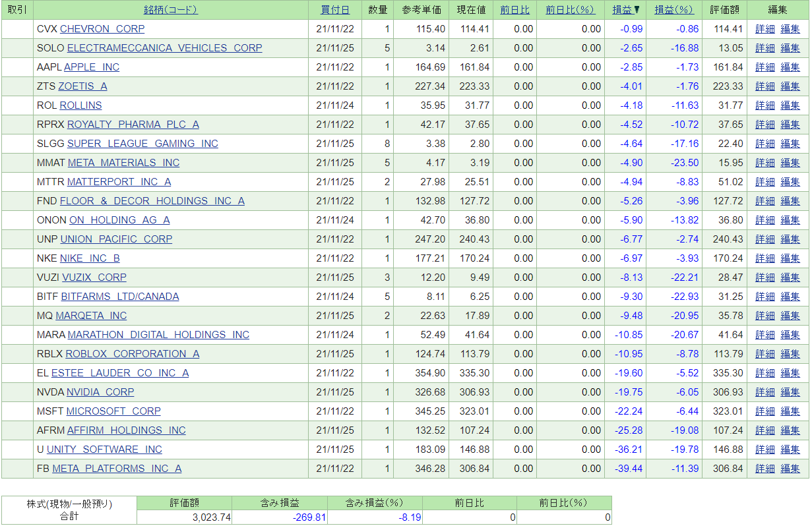Open MATTERPORT INC A link
The width and height of the screenshot is (812, 526).
tap(119, 182)
